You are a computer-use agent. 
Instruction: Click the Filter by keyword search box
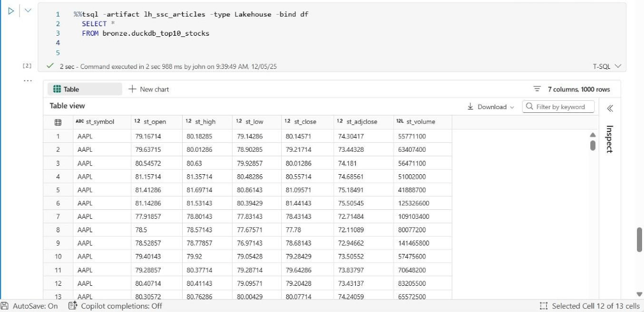(x=562, y=107)
